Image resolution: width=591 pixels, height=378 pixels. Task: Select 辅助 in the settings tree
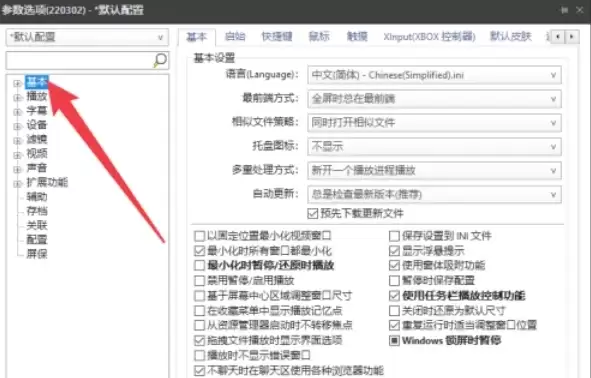(37, 197)
